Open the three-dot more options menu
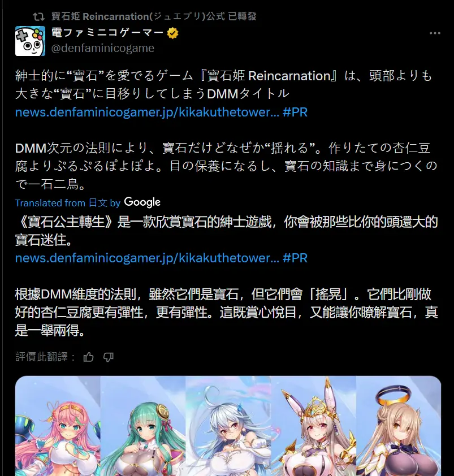 (x=435, y=33)
